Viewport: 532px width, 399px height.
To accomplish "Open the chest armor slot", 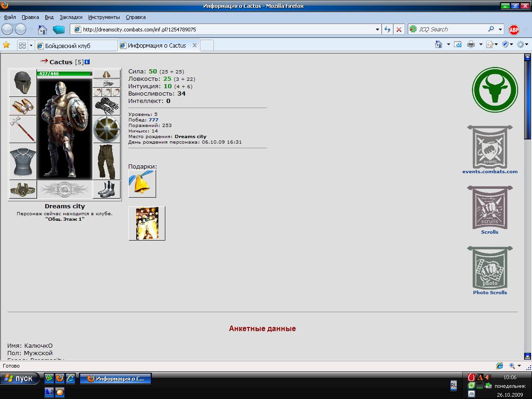I will [23, 162].
